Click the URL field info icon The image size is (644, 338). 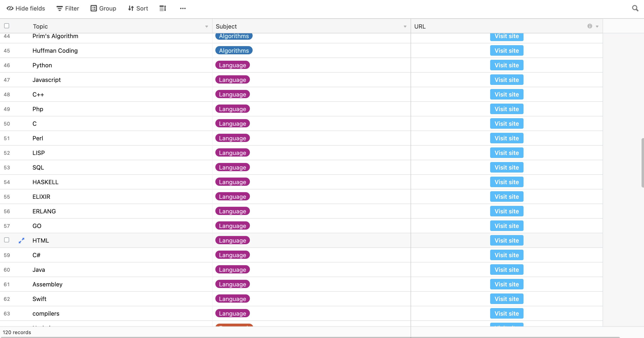click(x=590, y=26)
